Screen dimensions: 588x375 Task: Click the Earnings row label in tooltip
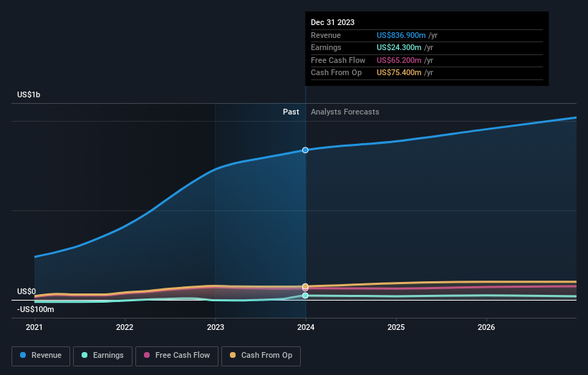(x=326, y=47)
